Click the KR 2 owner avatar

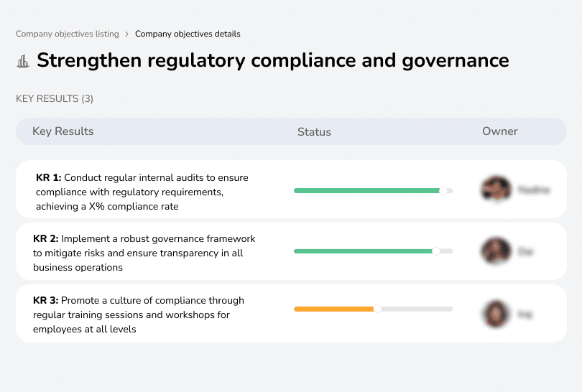[x=496, y=251]
